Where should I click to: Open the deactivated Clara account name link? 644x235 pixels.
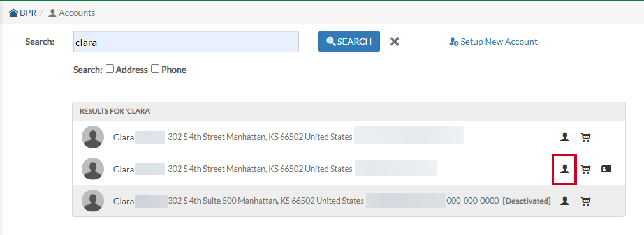point(124,201)
